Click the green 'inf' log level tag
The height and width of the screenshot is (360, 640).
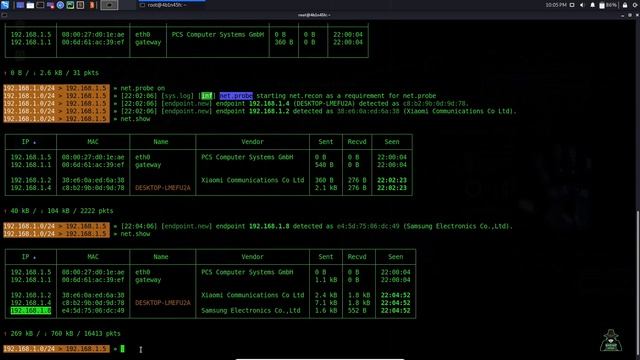coord(207,96)
